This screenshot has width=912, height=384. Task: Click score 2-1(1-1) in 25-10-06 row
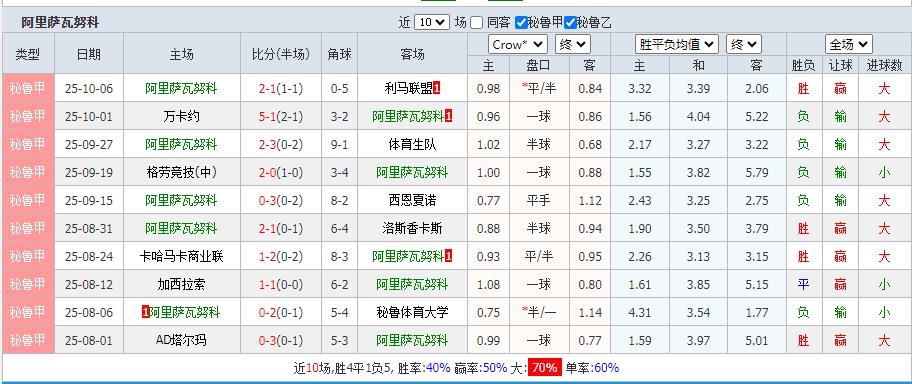(281, 89)
